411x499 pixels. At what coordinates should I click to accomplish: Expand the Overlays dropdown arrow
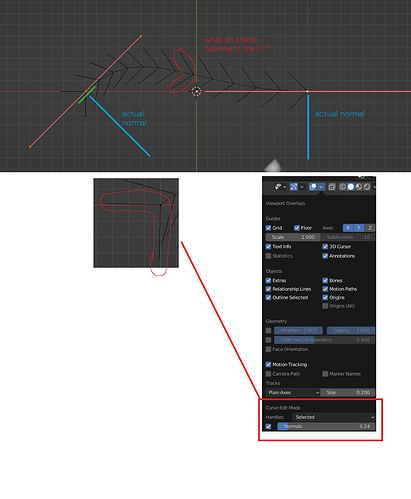pos(321,187)
